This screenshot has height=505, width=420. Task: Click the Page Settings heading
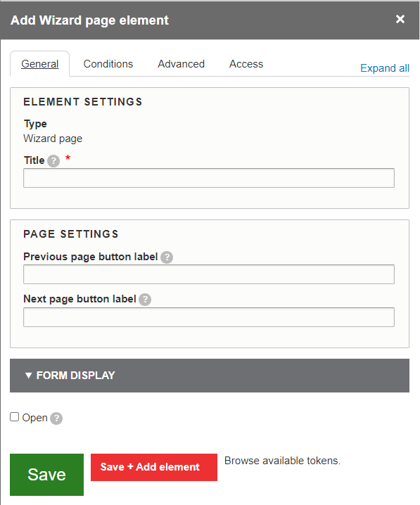71,234
